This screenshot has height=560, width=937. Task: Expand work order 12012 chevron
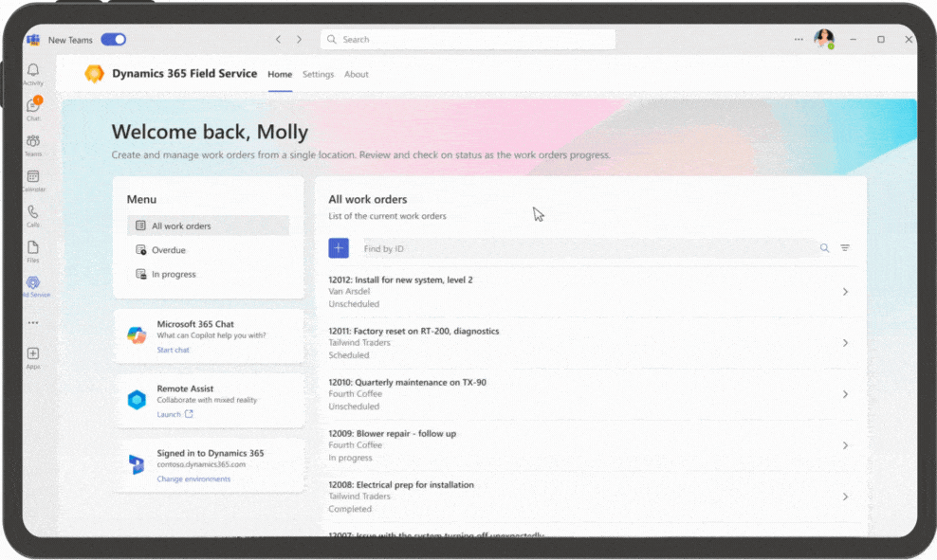coord(845,291)
